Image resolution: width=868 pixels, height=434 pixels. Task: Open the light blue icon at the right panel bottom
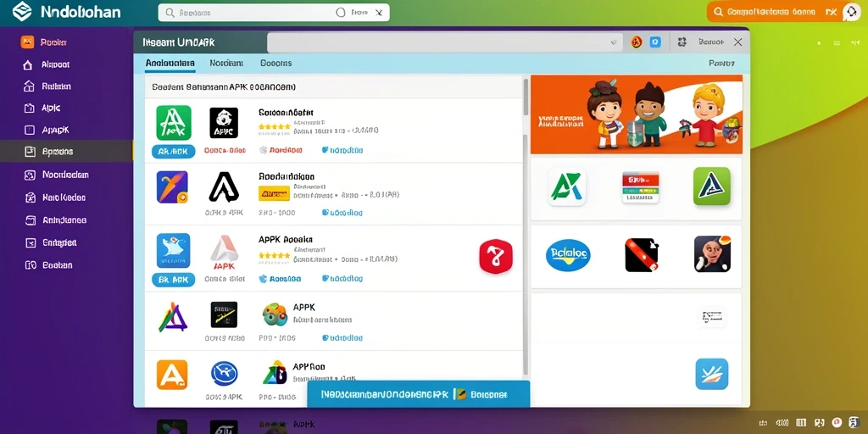[x=712, y=374]
